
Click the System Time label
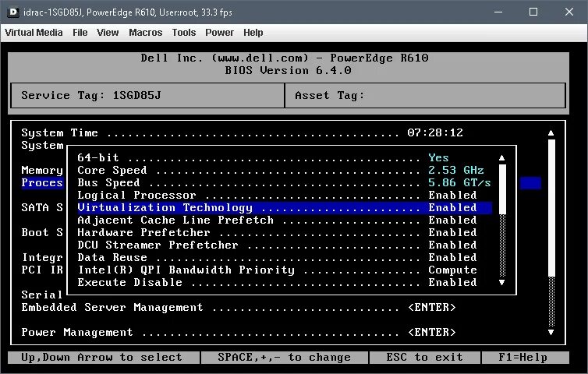click(x=59, y=132)
